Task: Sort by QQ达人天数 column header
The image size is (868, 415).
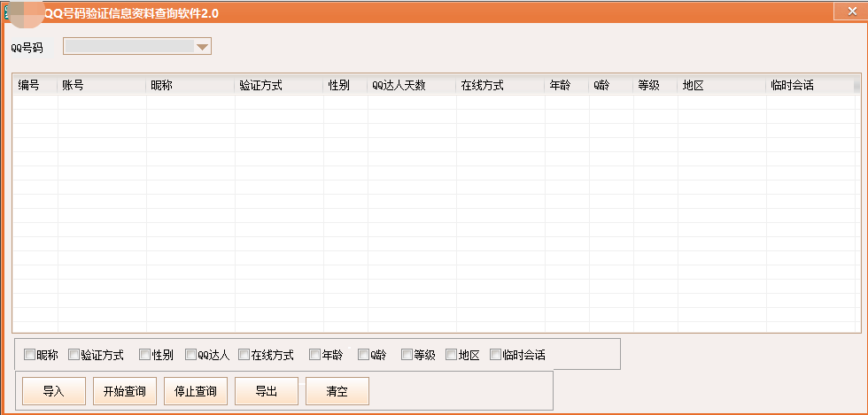Action: coord(412,86)
